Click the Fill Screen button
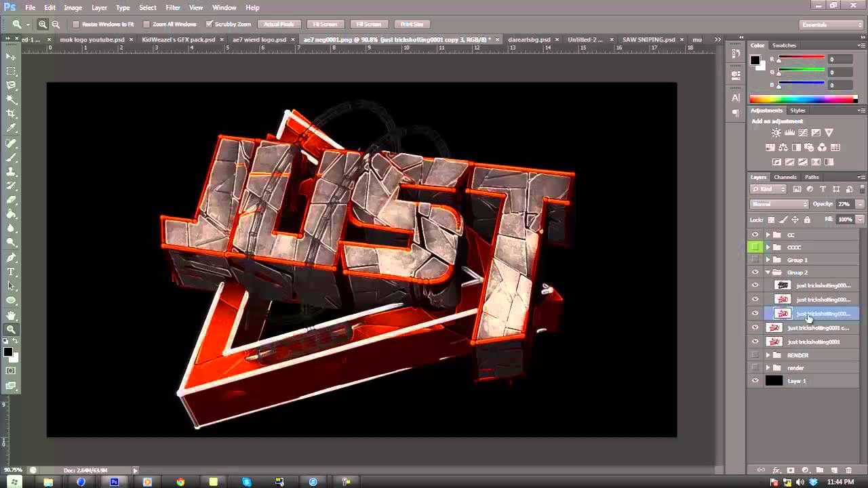 [368, 24]
